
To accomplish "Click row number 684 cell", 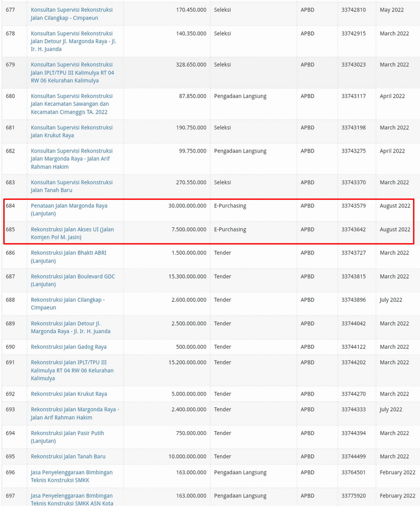I will pyautogui.click(x=10, y=206).
